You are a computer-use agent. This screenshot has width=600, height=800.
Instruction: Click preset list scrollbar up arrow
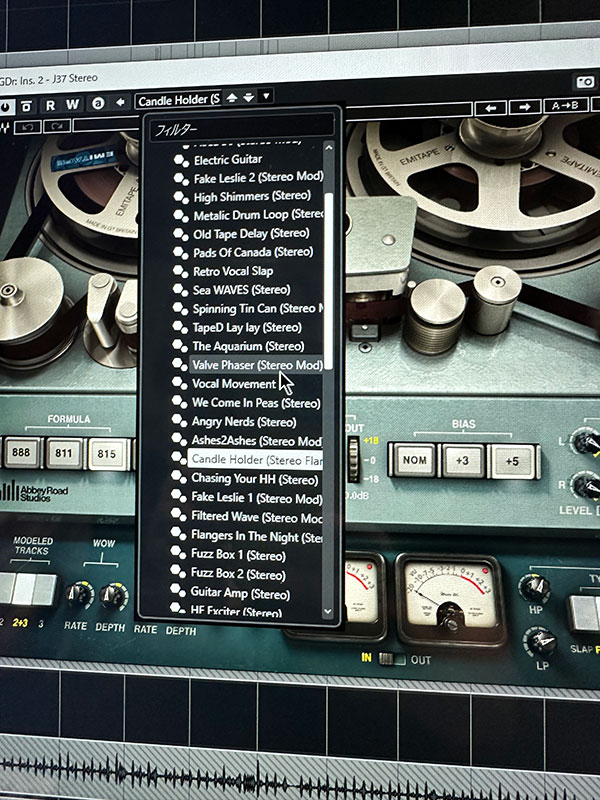329,147
